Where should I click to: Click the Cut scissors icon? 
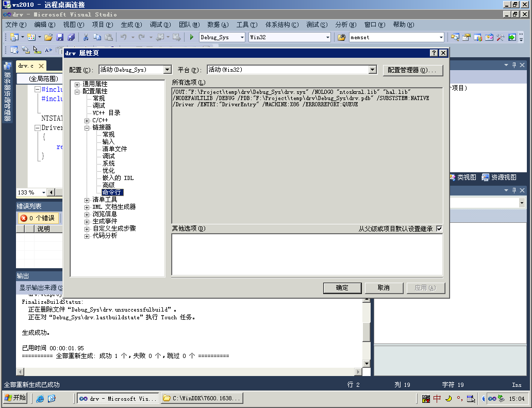point(86,37)
